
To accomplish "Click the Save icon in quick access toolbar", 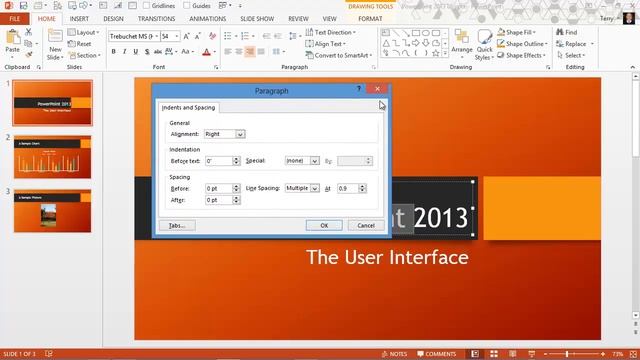I will point(23,5).
